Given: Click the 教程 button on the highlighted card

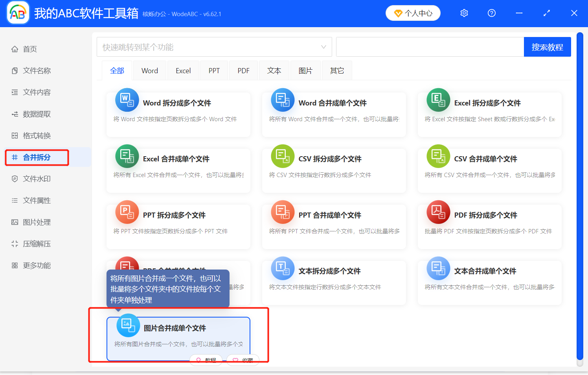Looking at the screenshot, I should pos(206,360).
